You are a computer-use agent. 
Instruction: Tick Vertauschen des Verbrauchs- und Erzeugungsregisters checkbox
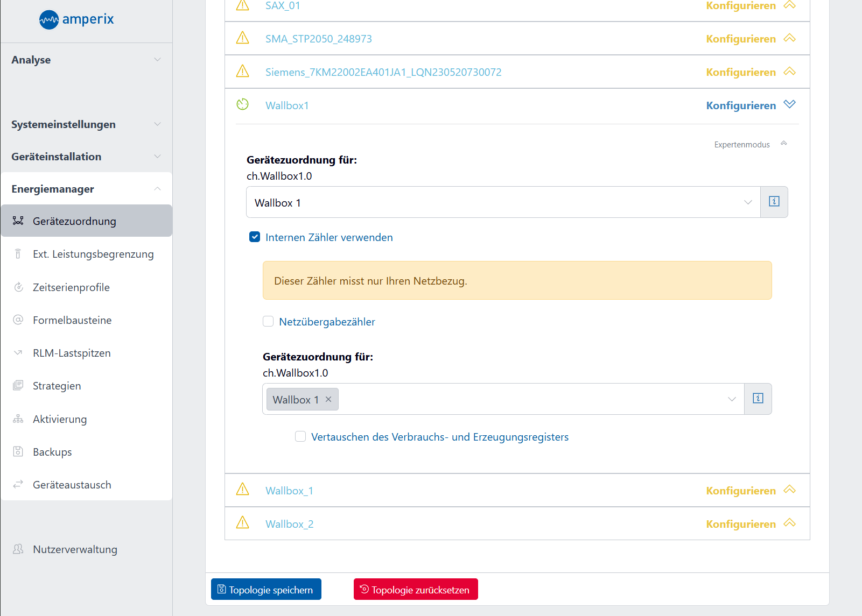300,436
